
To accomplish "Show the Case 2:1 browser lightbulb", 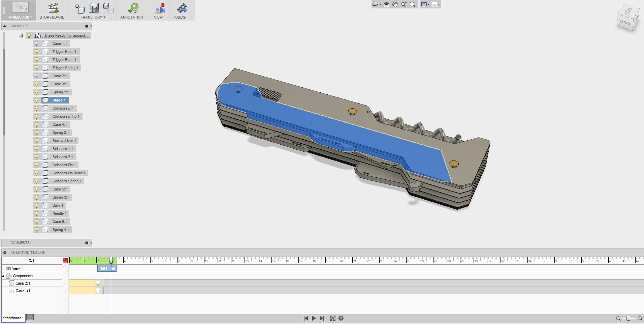I will pyautogui.click(x=37, y=76).
